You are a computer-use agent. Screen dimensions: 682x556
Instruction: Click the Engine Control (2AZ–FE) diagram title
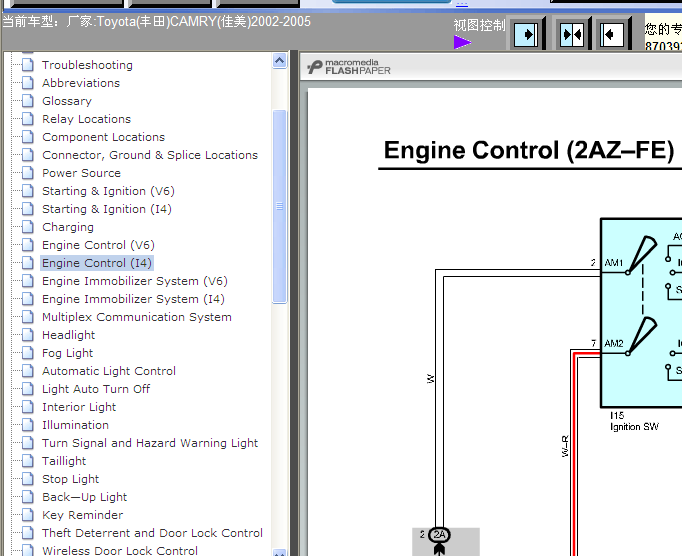(529, 150)
